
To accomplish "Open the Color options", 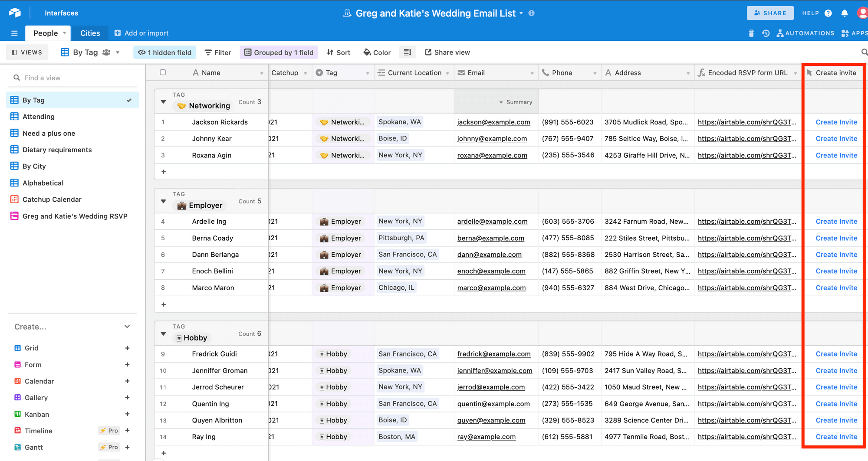I will 377,52.
